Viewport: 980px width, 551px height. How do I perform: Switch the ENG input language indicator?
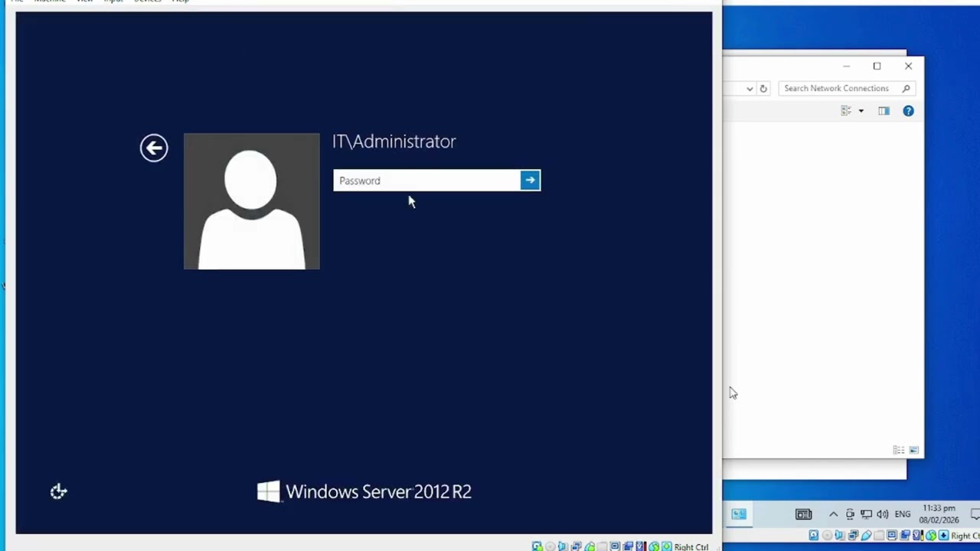pos(903,514)
